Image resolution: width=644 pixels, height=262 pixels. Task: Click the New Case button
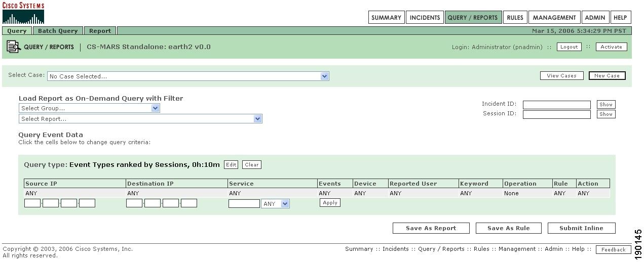coord(607,76)
